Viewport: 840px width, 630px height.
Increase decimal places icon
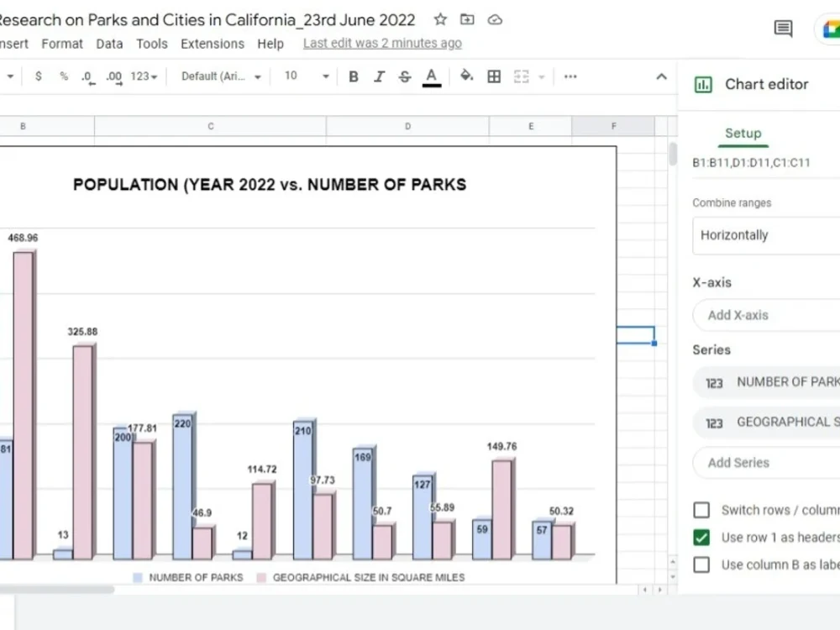[x=113, y=77]
